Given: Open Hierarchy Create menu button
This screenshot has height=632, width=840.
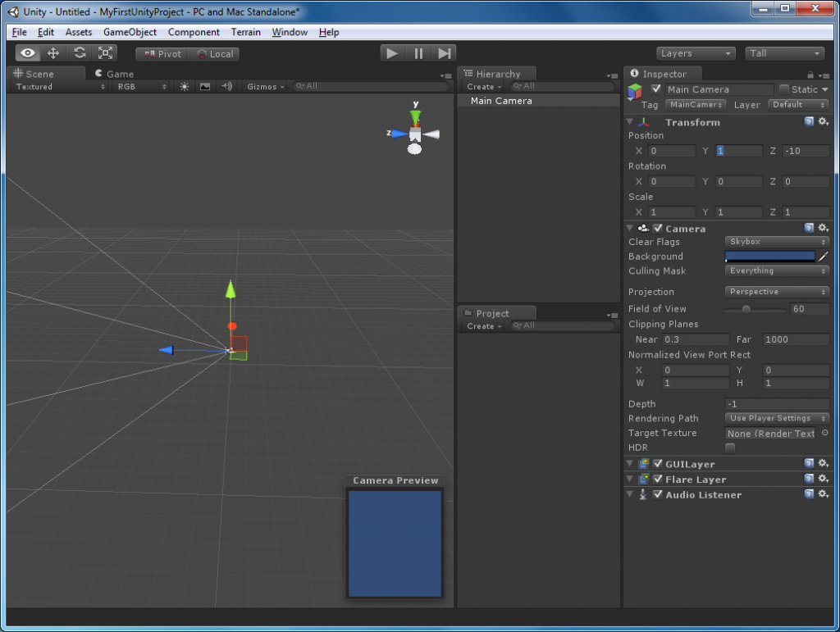Looking at the screenshot, I should coord(484,87).
